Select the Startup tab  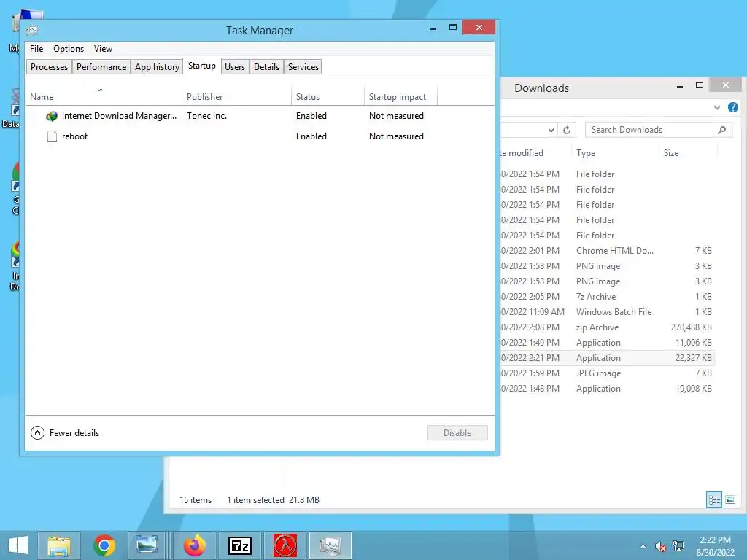[202, 66]
